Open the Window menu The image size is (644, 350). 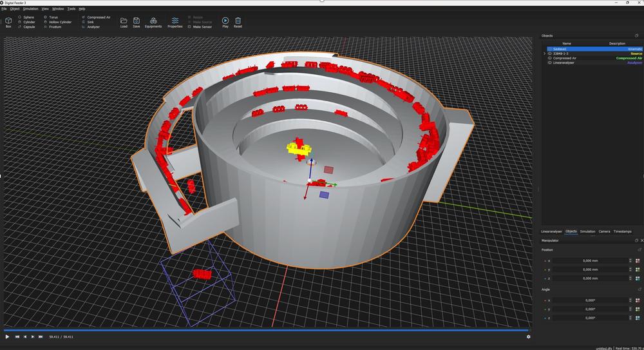click(x=58, y=8)
